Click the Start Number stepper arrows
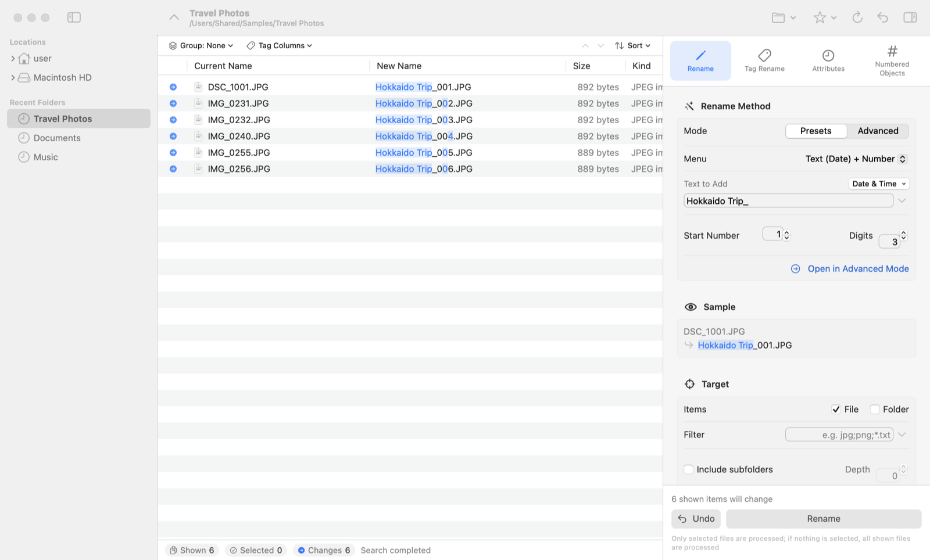The width and height of the screenshot is (930, 560). point(787,235)
